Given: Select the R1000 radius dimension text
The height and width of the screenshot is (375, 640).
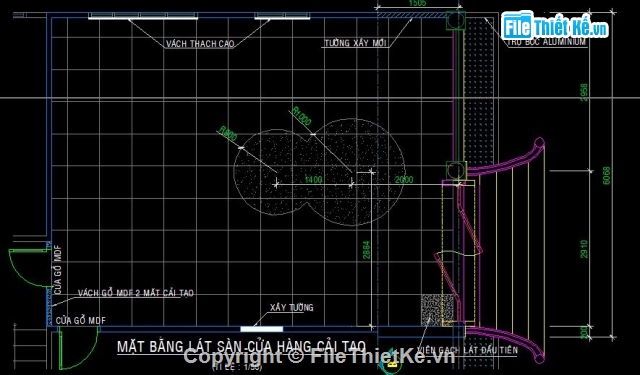Looking at the screenshot, I should tap(302, 116).
